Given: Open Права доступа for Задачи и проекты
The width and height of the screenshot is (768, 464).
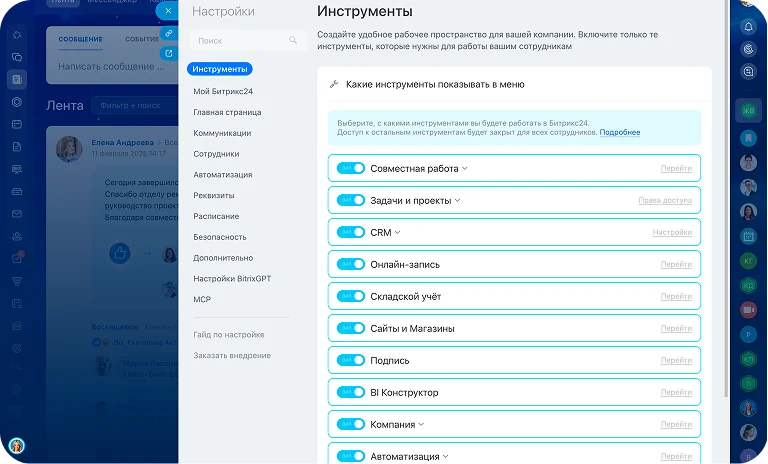Looking at the screenshot, I should tap(665, 200).
